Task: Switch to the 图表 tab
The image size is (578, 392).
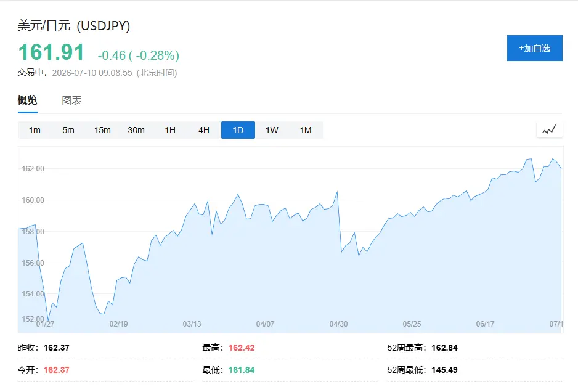Action: click(x=71, y=100)
